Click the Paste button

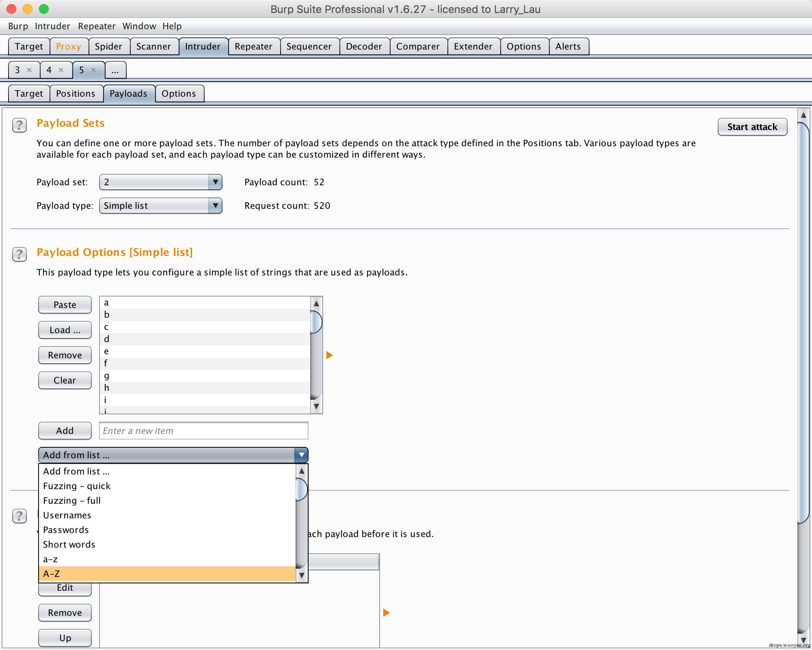(65, 305)
